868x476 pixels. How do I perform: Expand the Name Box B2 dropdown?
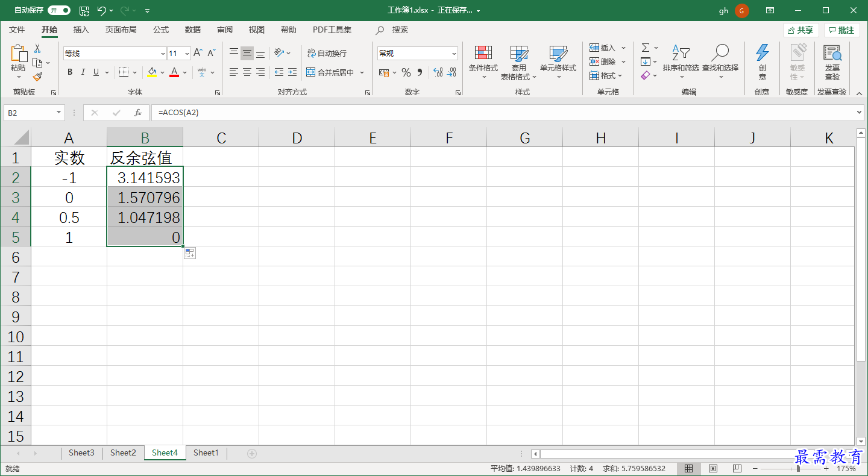pos(58,113)
